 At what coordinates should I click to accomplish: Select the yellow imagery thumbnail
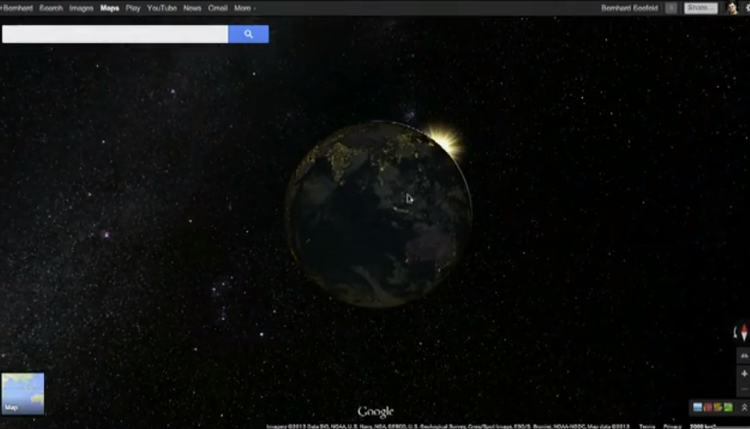[718, 407]
